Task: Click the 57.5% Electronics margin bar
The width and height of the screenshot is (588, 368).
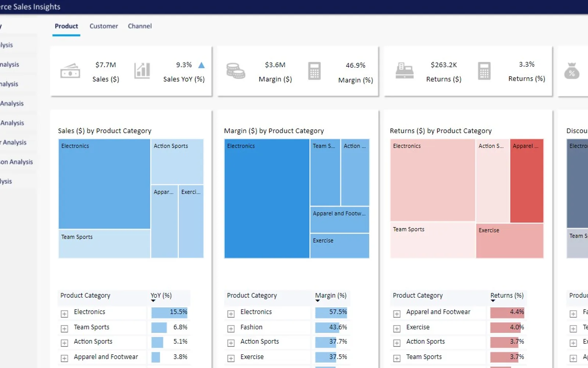Action: point(331,313)
